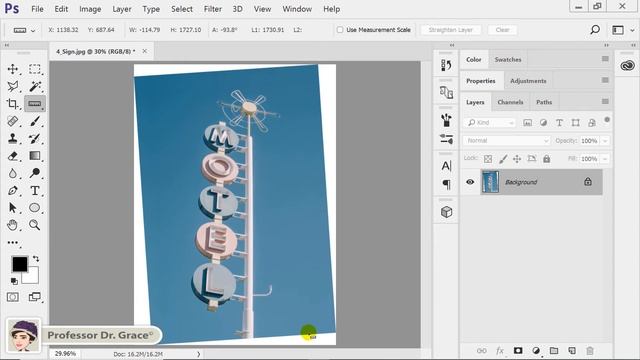Open the Select menu
The image size is (640, 360).
(x=182, y=9)
